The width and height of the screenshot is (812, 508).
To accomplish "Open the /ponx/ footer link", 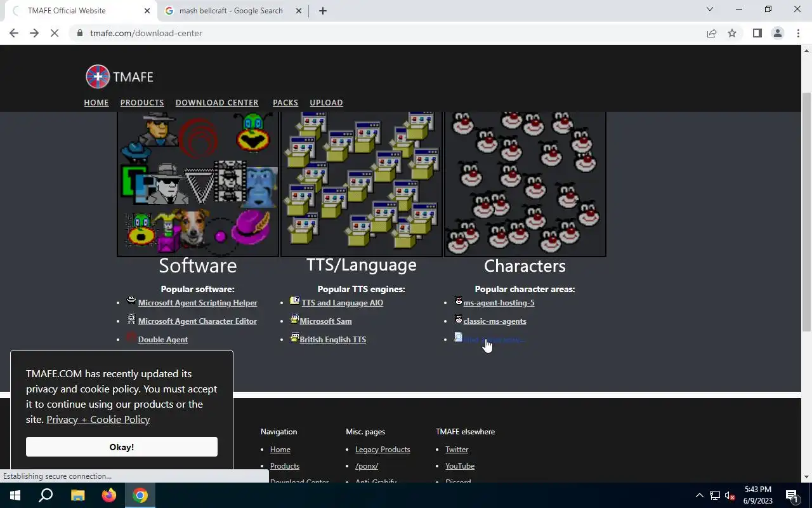I will pyautogui.click(x=367, y=466).
